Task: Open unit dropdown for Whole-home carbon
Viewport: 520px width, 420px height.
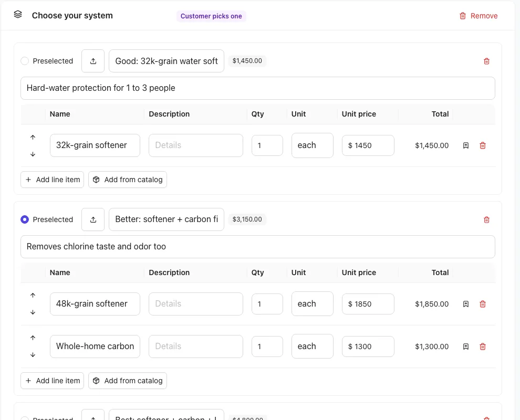Action: pyautogui.click(x=313, y=346)
